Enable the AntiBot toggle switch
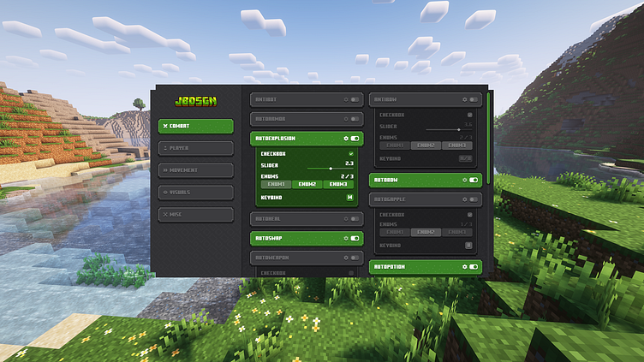Image resolution: width=644 pixels, height=362 pixels. point(355,100)
